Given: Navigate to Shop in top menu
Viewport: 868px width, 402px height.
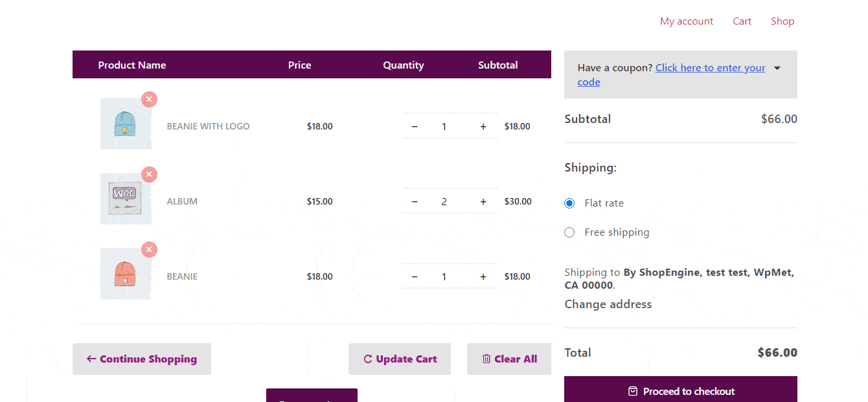Looking at the screenshot, I should (x=782, y=21).
